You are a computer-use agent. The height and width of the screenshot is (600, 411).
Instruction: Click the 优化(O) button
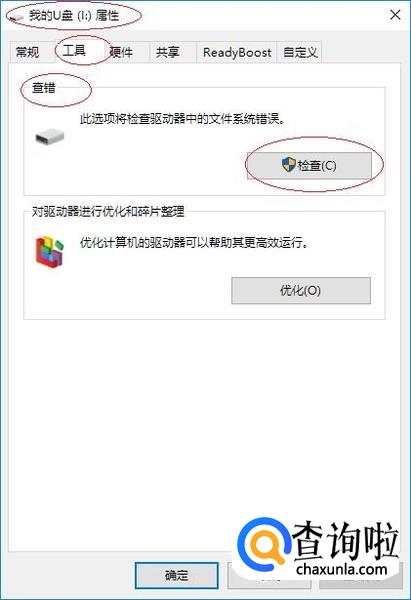point(301,290)
